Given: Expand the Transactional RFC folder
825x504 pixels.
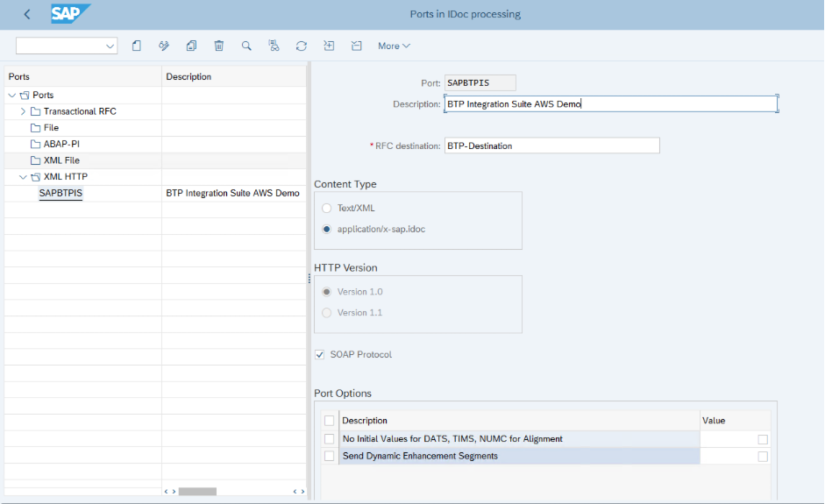Looking at the screenshot, I should pos(23,111).
